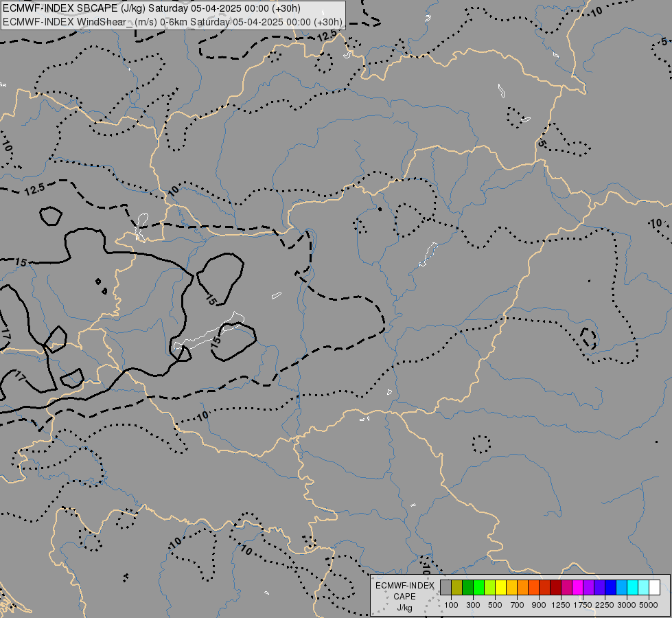Select the bright magenta legend swatch
Image resolution: width=672 pixels, height=618 pixels.
click(577, 587)
